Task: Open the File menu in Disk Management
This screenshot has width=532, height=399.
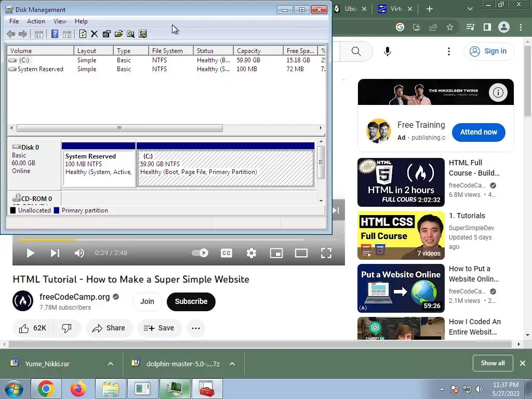Action: (14, 21)
